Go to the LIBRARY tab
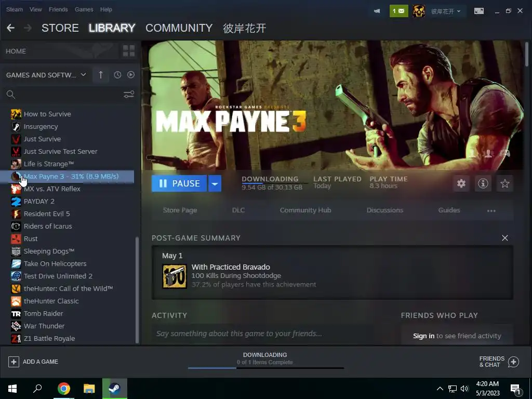This screenshot has width=532, height=399. click(112, 28)
